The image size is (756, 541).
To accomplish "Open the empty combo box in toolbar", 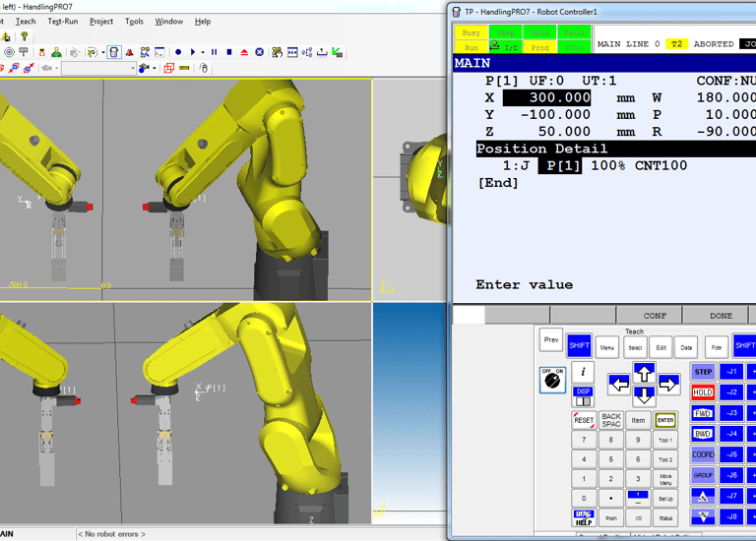I will (98, 68).
